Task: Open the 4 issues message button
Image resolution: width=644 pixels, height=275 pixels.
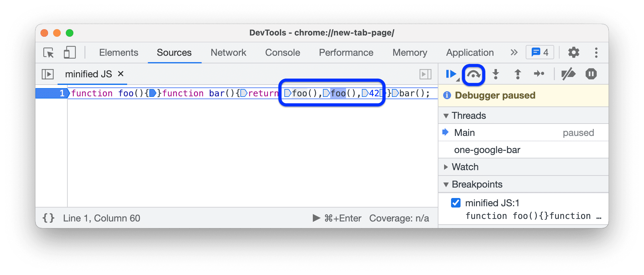Action: coord(540,53)
